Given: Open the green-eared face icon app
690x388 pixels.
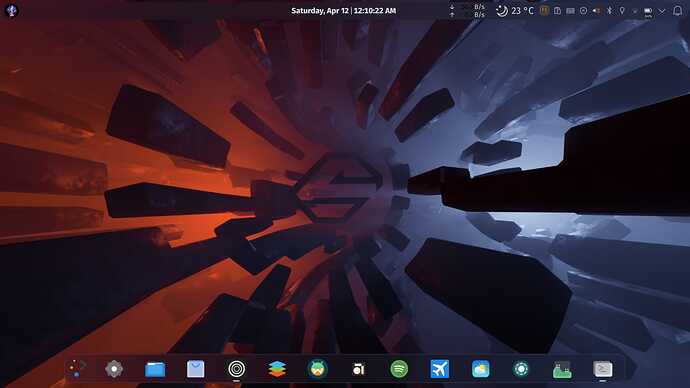Looking at the screenshot, I should [317, 369].
